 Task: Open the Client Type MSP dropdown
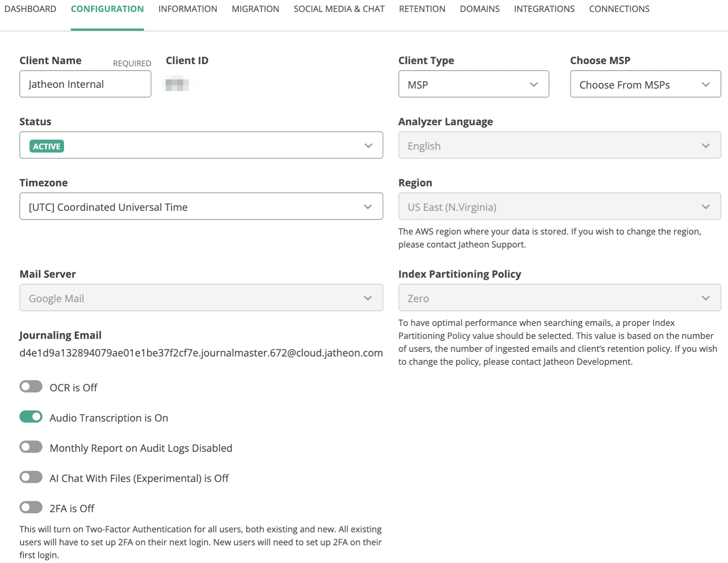pos(473,84)
